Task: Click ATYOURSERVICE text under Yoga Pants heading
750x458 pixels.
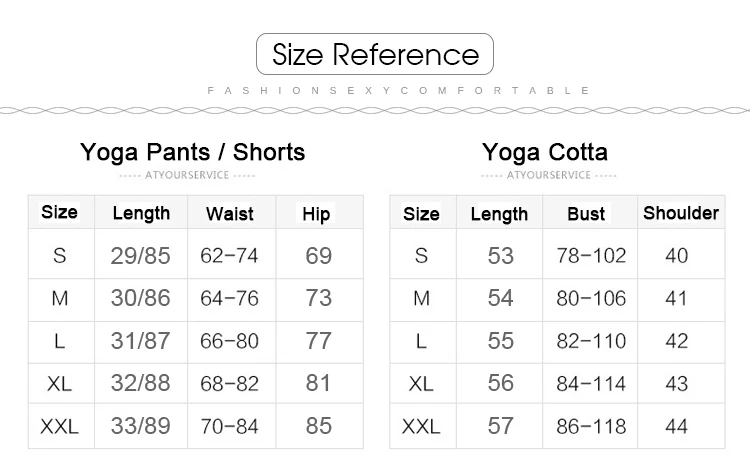Action: coord(188,175)
